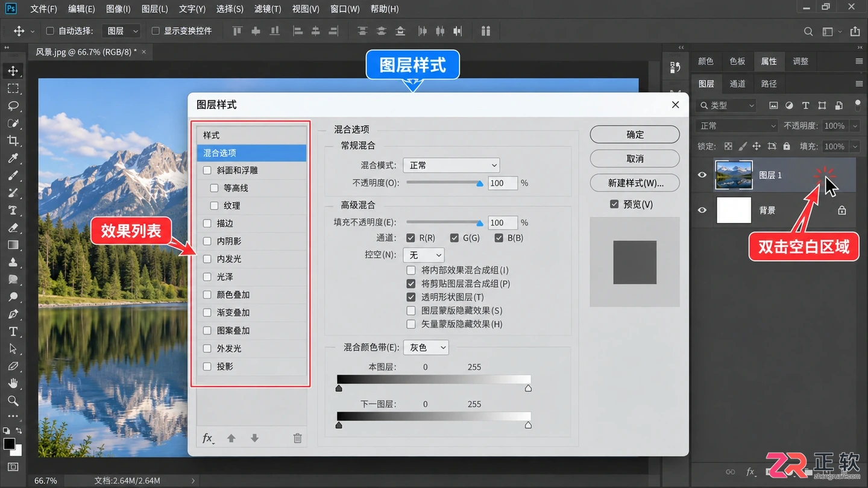Screen dimensions: 868x488
Task: Expand the status bar info chevron
Action: (193, 481)
